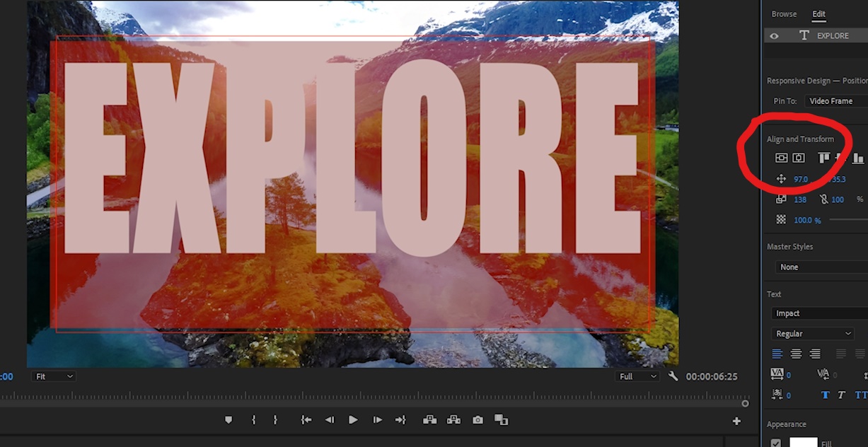The height and width of the screenshot is (447, 868).
Task: Toggle Faux Bold text style
Action: click(826, 395)
